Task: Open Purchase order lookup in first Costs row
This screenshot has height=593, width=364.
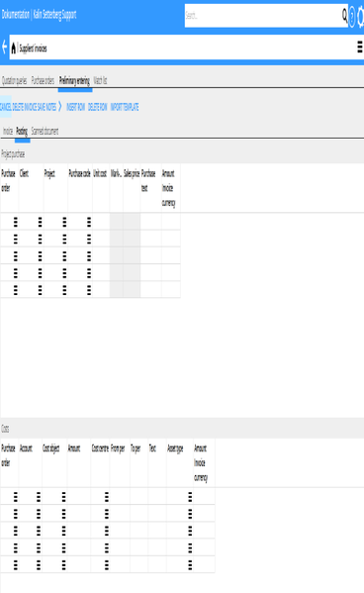Action: (x=16, y=497)
